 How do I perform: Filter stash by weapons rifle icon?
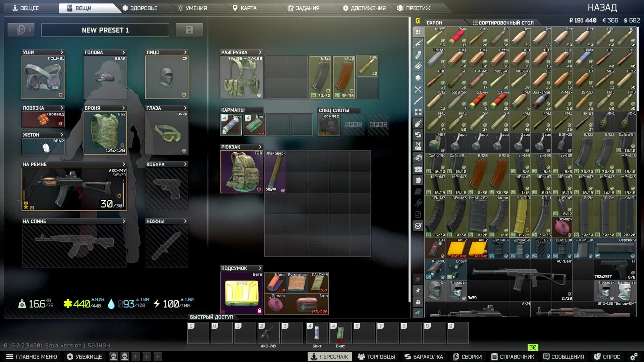coord(418,44)
